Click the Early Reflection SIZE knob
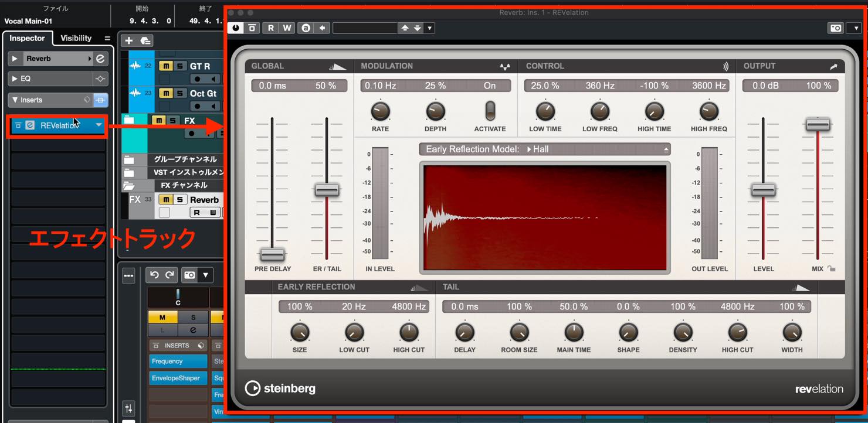 click(300, 332)
